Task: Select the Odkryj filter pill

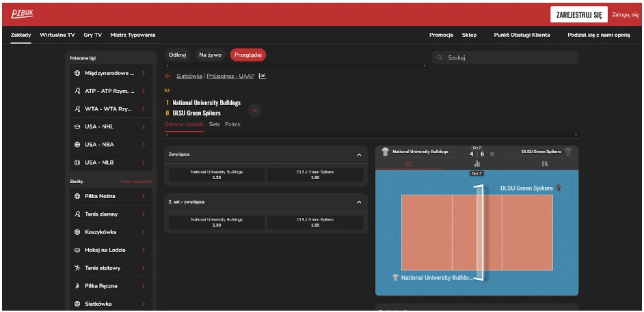Action: click(178, 55)
